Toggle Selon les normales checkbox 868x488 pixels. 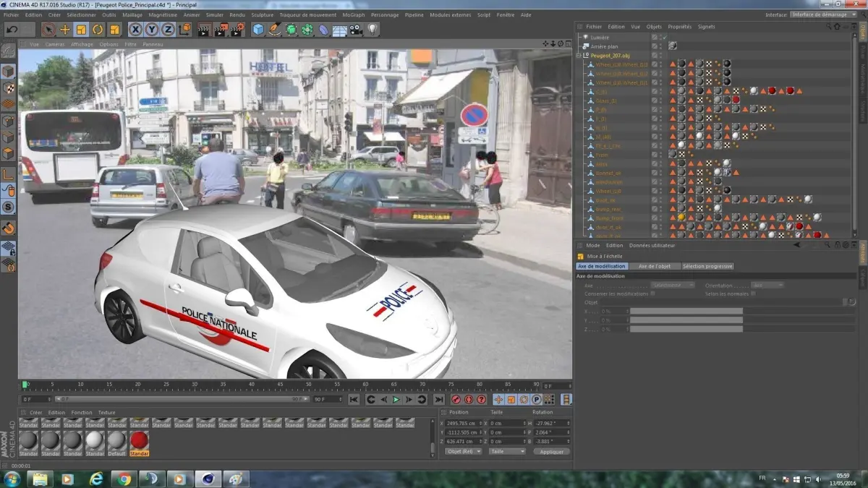(x=753, y=294)
